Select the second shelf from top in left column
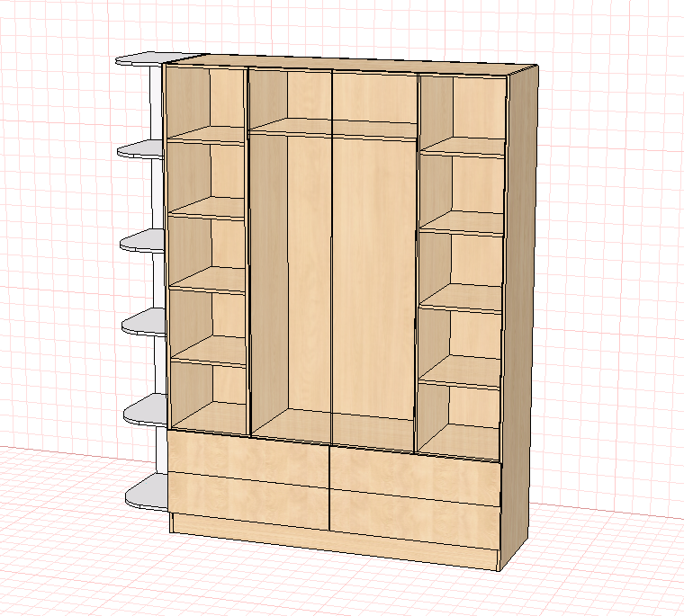Viewport: 684px width, 616px height. pyautogui.click(x=207, y=207)
